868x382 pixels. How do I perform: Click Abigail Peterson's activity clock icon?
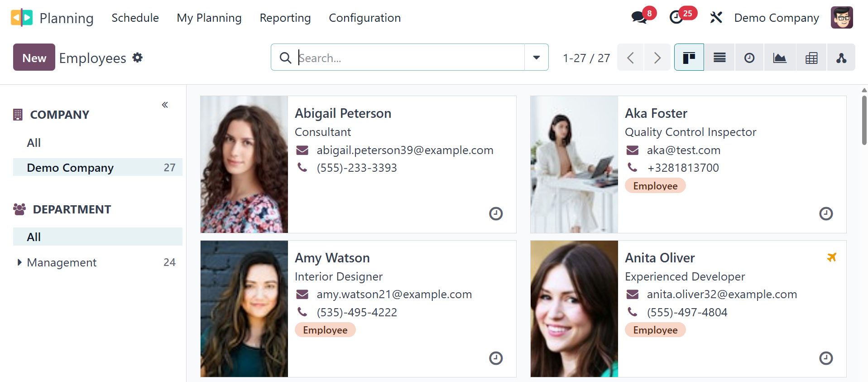pyautogui.click(x=496, y=213)
